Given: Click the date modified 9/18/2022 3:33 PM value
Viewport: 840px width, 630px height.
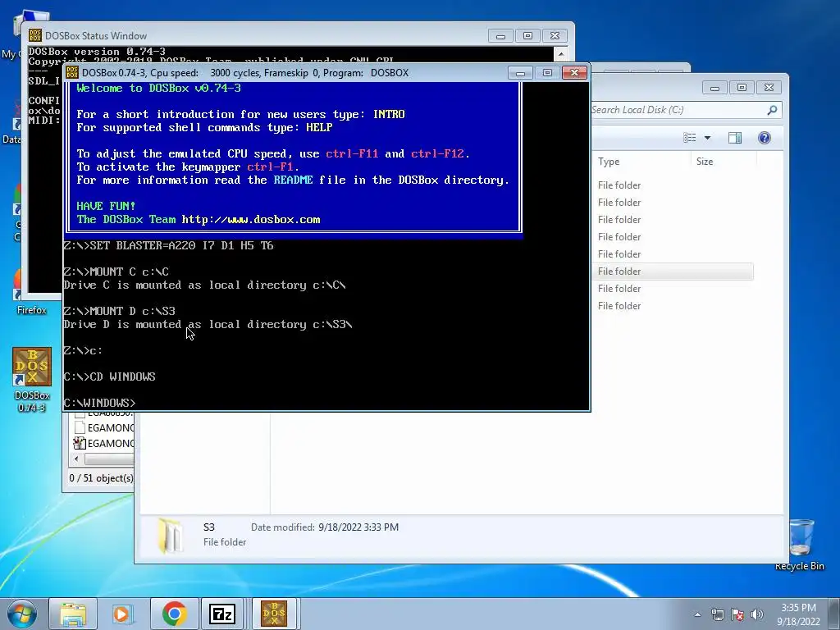Looking at the screenshot, I should [x=358, y=527].
